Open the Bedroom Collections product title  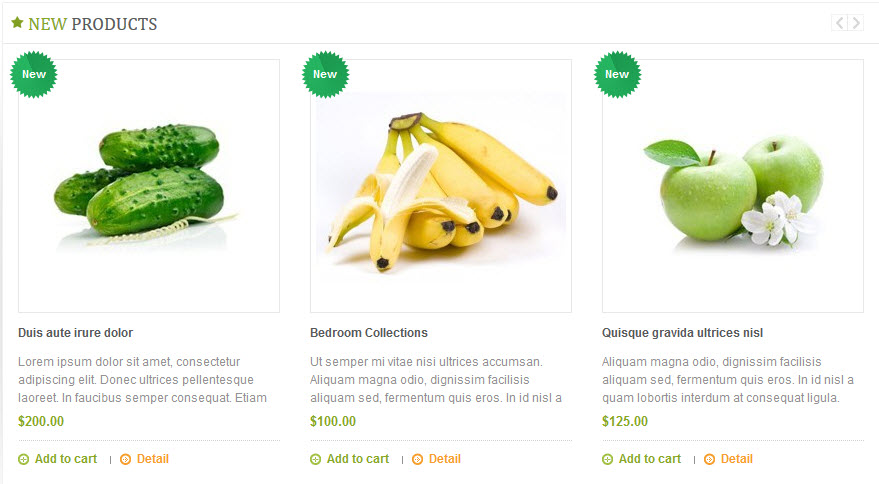[x=369, y=333]
